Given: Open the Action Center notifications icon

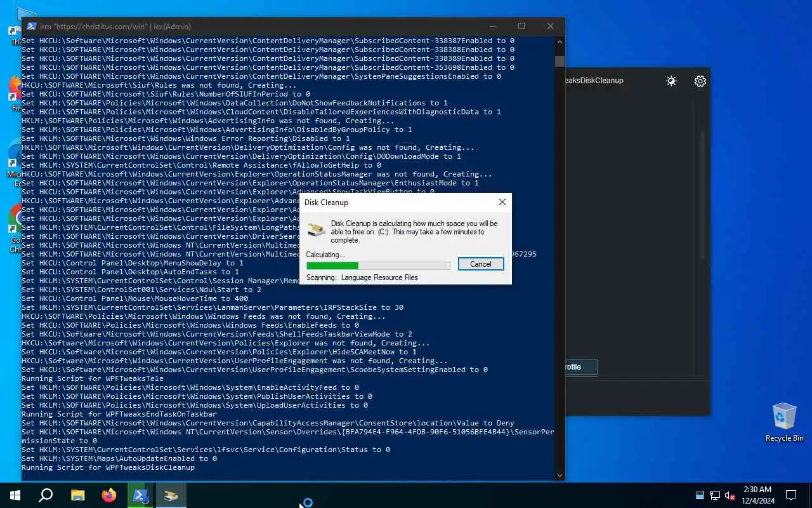Looking at the screenshot, I should pyautogui.click(x=791, y=495).
